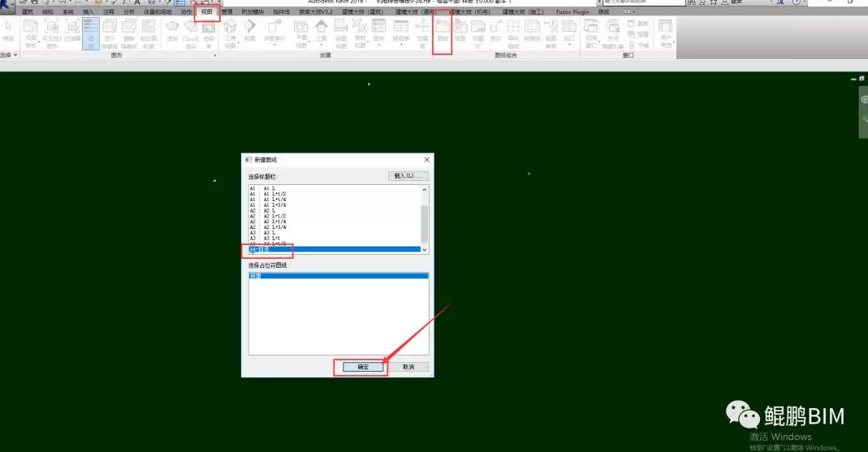Click the 取消 button in the dialog
Viewport: 868px width, 452px height.
coord(408,367)
